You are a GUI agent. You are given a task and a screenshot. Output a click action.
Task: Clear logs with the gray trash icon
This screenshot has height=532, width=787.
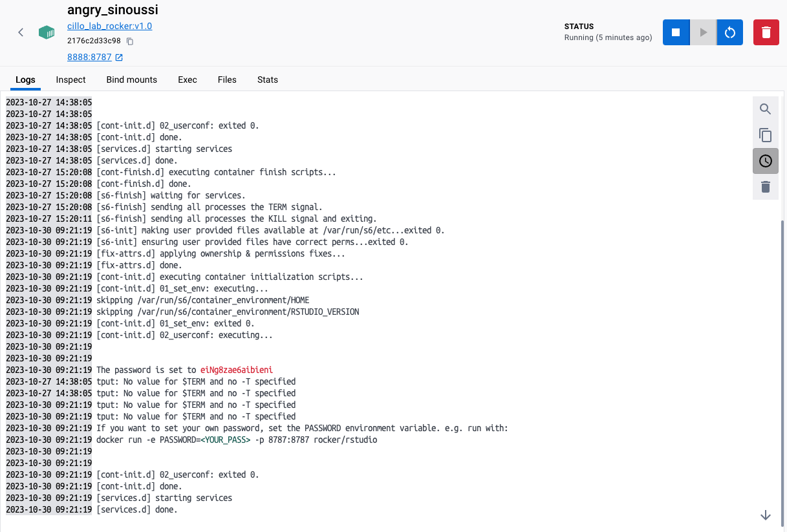point(766,187)
